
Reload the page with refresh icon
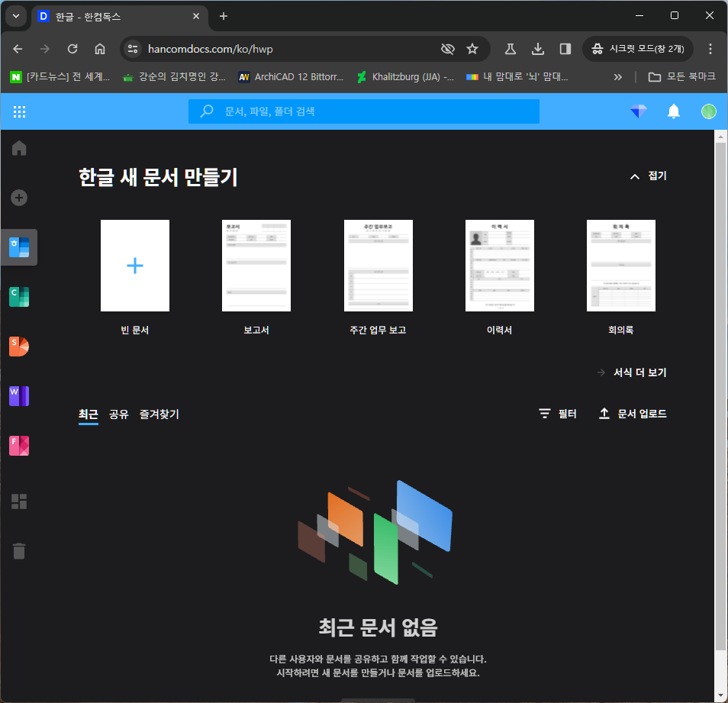pos(72,49)
